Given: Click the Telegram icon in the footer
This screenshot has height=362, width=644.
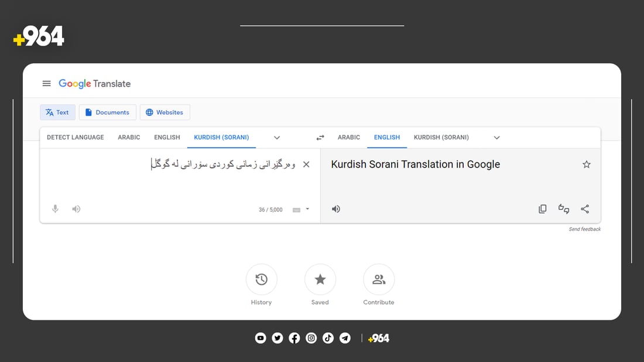Looking at the screenshot, I should point(345,338).
